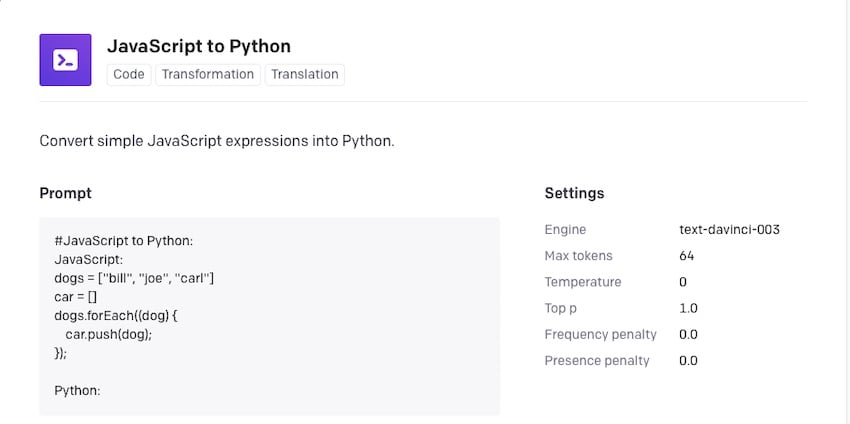Click the purple terminal prompt icon

pos(66,60)
